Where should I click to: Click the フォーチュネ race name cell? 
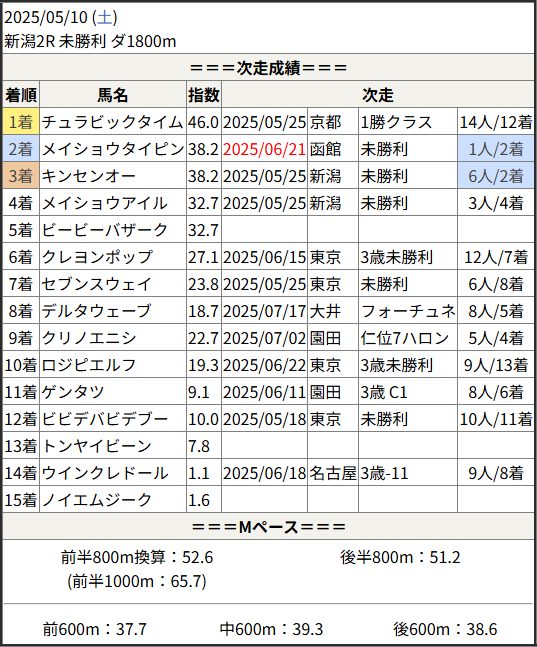[408, 311]
